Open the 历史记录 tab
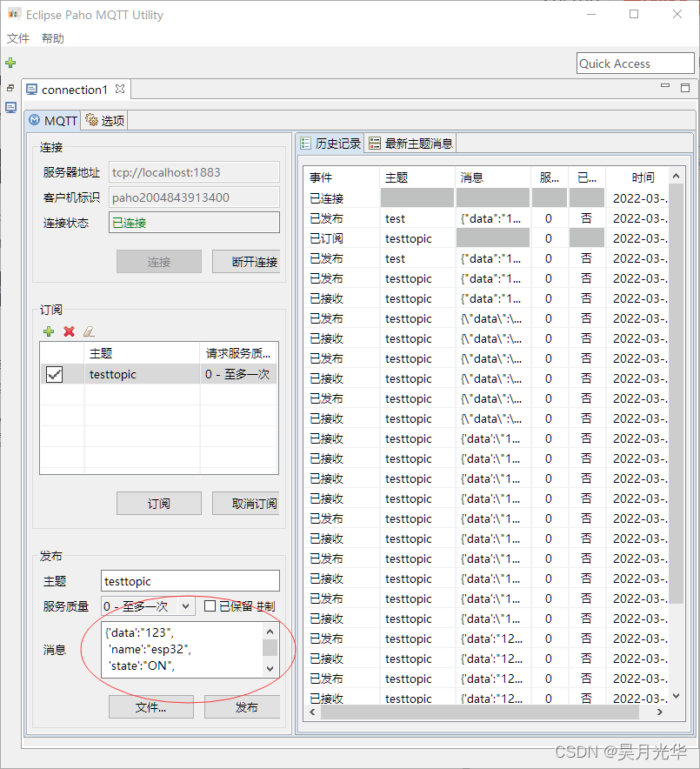The image size is (700, 769). tap(331, 144)
